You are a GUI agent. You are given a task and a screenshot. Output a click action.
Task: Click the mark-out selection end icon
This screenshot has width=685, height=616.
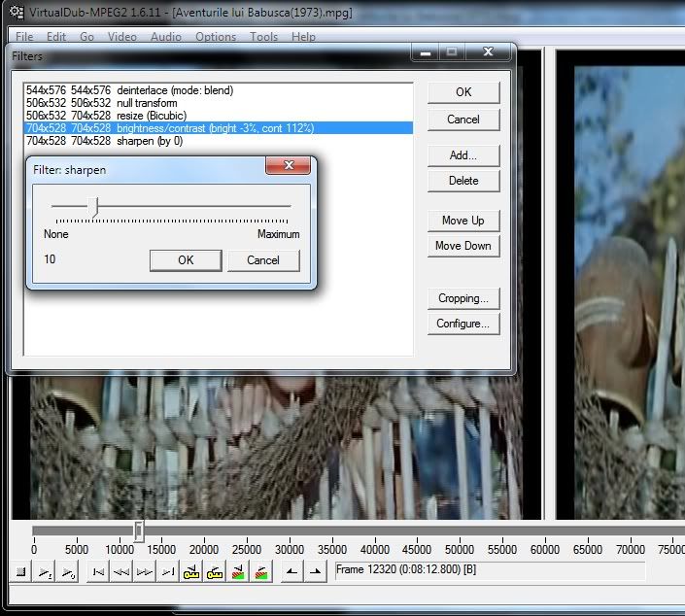(x=315, y=572)
